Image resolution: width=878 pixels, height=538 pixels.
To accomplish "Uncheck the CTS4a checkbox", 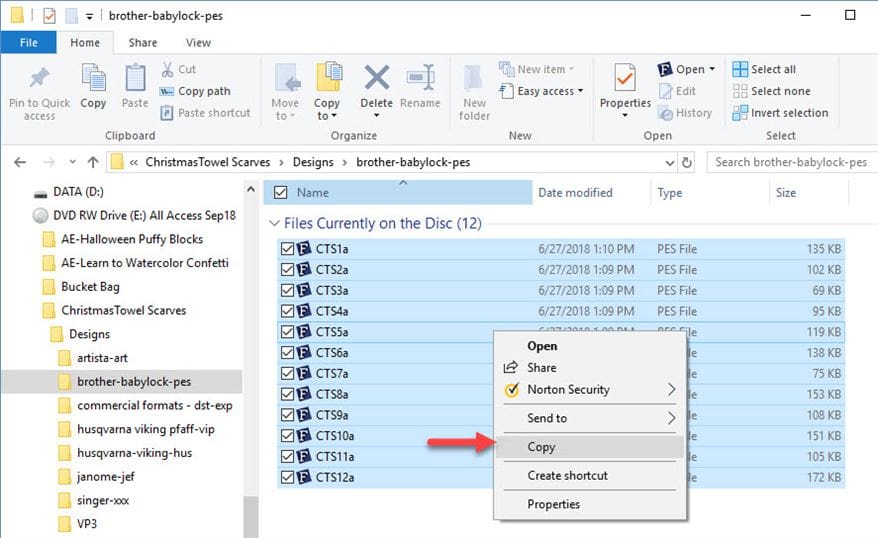I will pos(287,311).
